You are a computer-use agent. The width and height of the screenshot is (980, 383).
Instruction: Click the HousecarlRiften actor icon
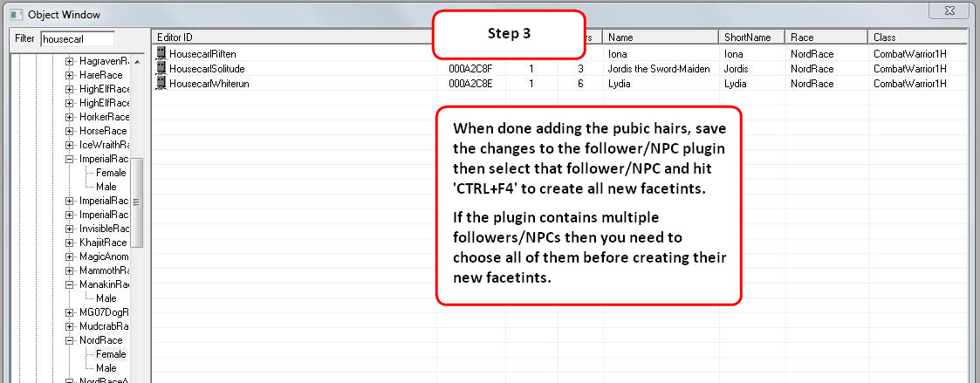[x=161, y=54]
